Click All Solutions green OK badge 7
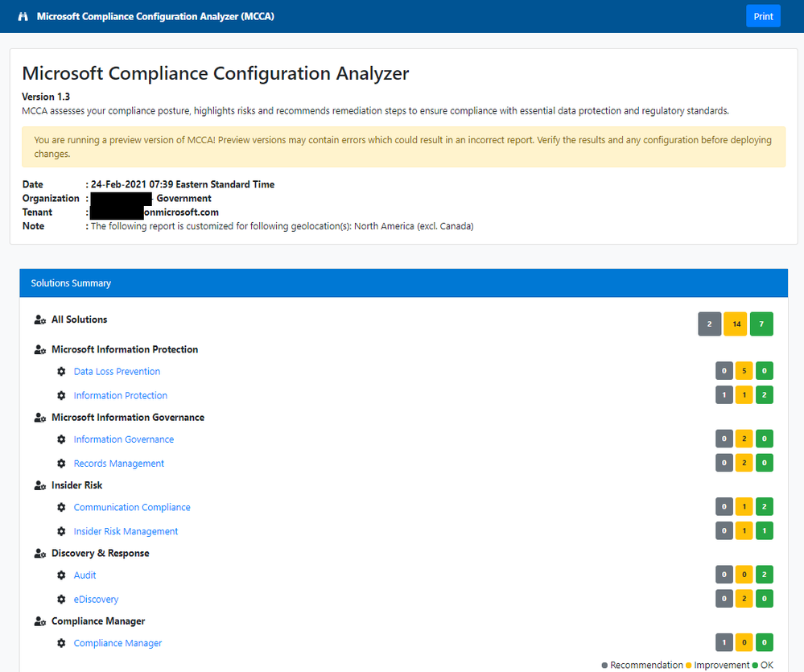 [761, 324]
